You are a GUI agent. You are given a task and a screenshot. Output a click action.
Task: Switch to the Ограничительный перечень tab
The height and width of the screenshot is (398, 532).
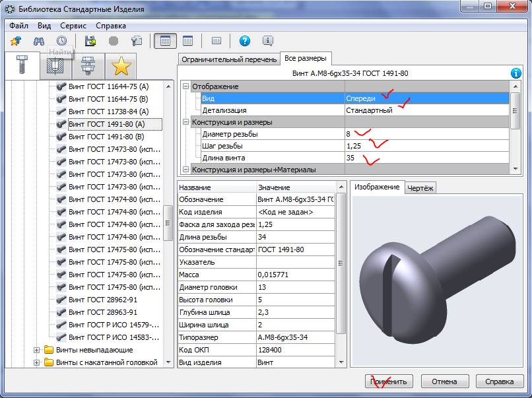229,59
